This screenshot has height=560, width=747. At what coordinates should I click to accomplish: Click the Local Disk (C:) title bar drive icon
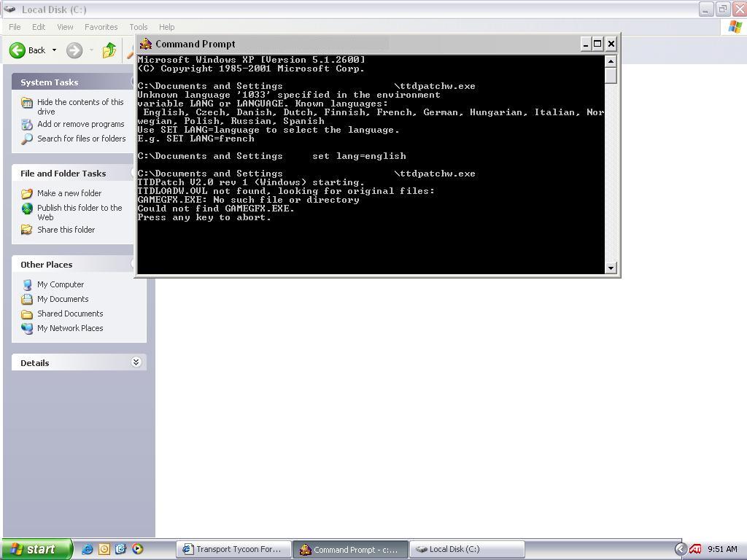pyautogui.click(x=9, y=9)
